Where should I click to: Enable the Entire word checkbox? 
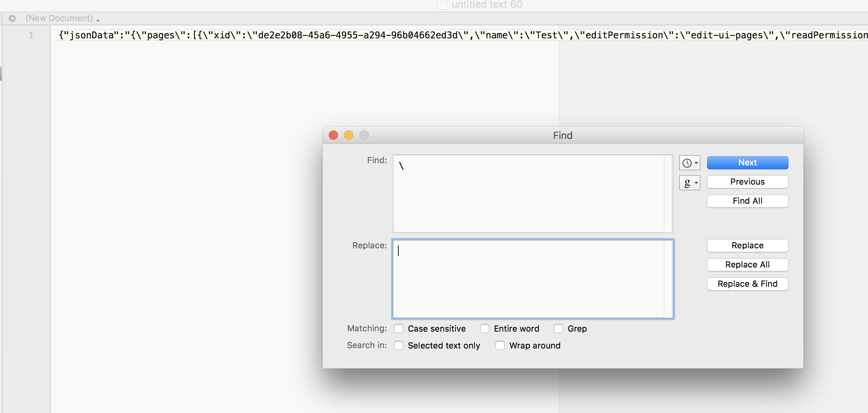click(x=485, y=329)
